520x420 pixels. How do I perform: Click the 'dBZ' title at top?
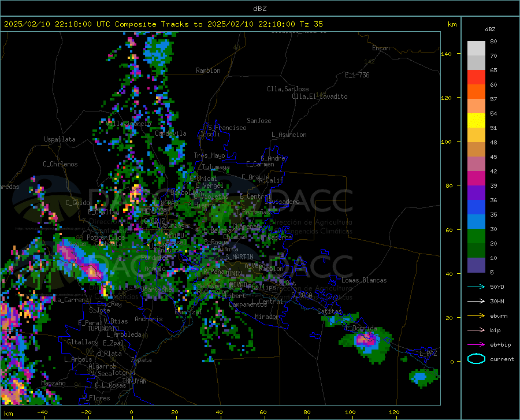(x=259, y=9)
